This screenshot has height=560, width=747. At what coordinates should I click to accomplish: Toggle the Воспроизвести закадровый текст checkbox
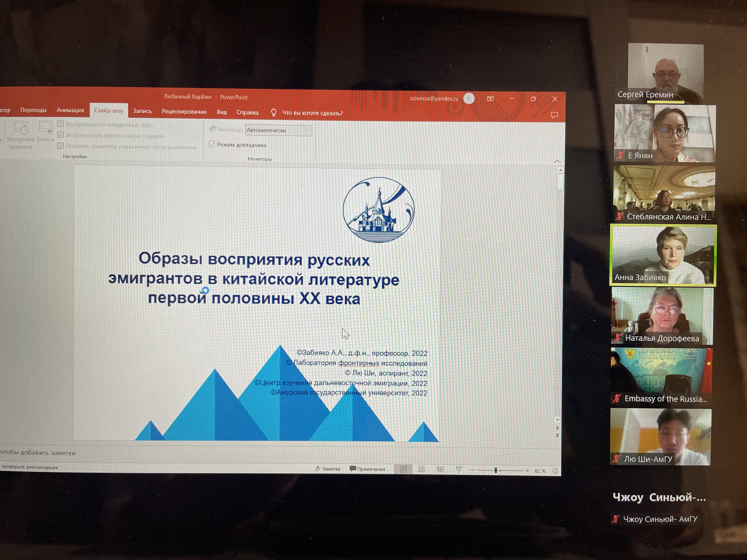tap(60, 124)
